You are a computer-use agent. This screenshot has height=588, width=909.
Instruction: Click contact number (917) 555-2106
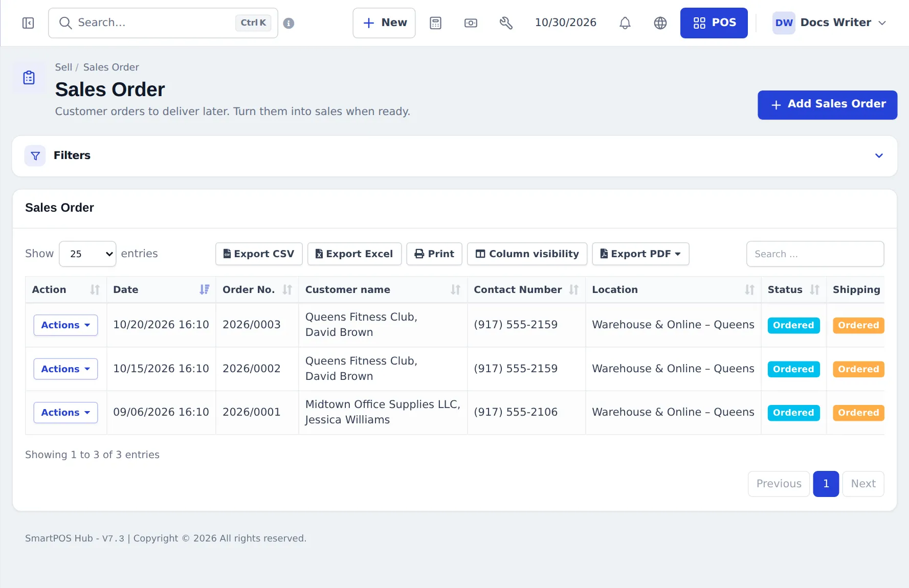[x=516, y=413]
